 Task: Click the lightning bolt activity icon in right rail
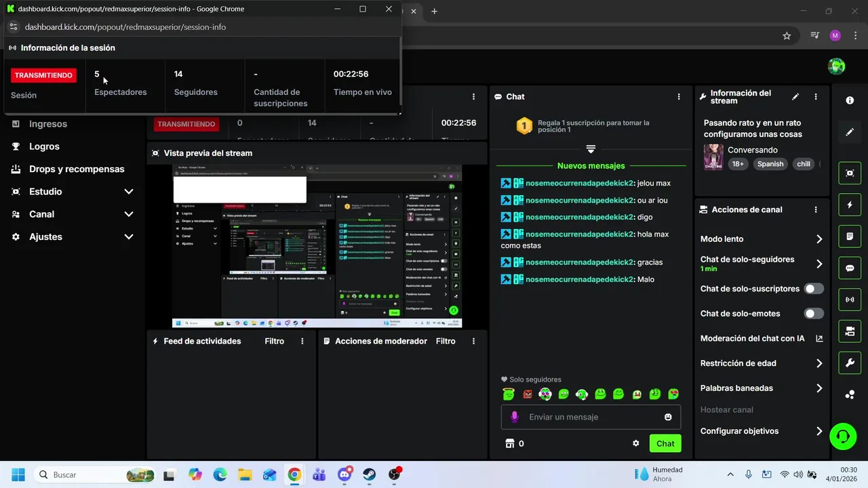click(x=850, y=205)
